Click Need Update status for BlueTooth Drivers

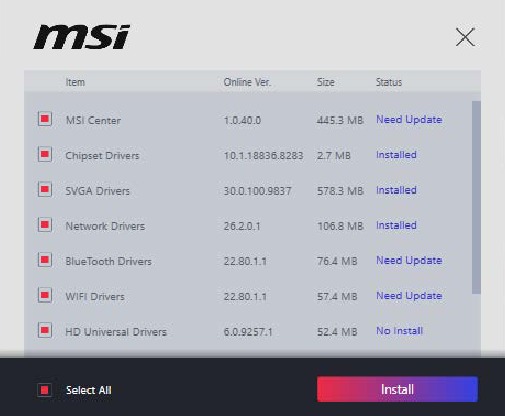click(x=409, y=260)
